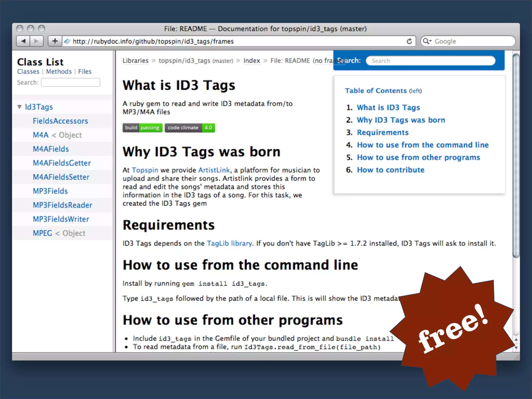Viewport: 532px width, 399px height.
Task: Open the TagLib library link
Action: [x=229, y=243]
